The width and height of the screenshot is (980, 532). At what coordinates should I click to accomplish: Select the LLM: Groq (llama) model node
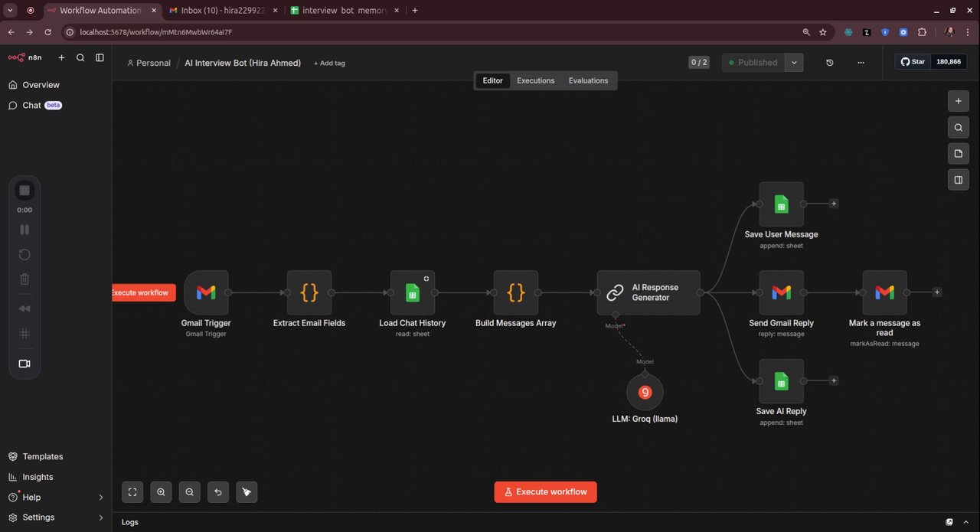click(x=645, y=393)
